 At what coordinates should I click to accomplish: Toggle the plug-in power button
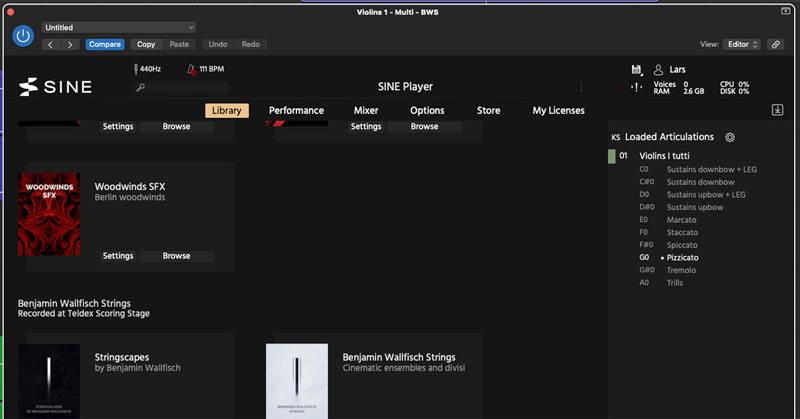coord(23,36)
